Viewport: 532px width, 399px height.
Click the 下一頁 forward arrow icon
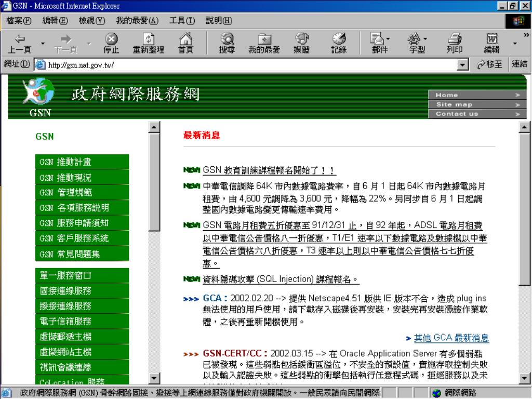(x=66, y=38)
